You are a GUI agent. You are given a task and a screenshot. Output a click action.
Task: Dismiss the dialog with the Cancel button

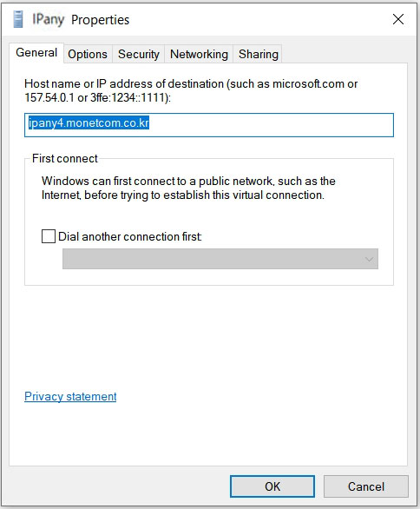pos(366,486)
